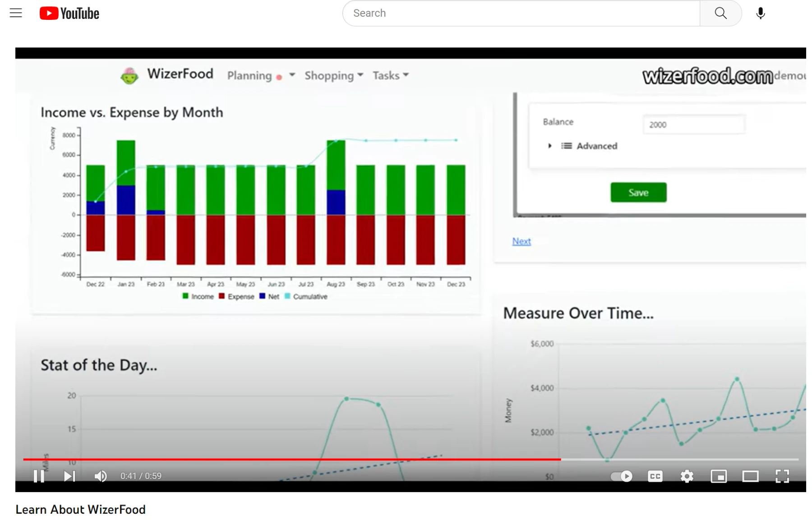Switch to theater mode view
The image size is (812, 520).
pos(750,476)
